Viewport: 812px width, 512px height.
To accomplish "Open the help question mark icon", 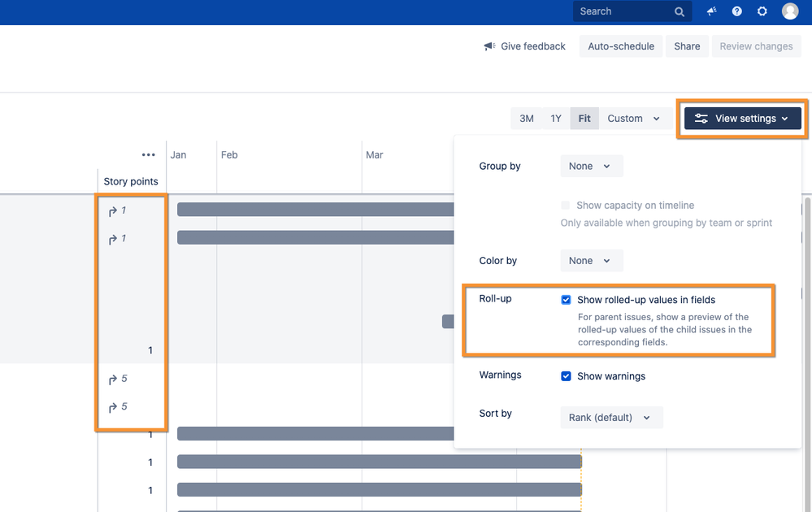I will 737,11.
